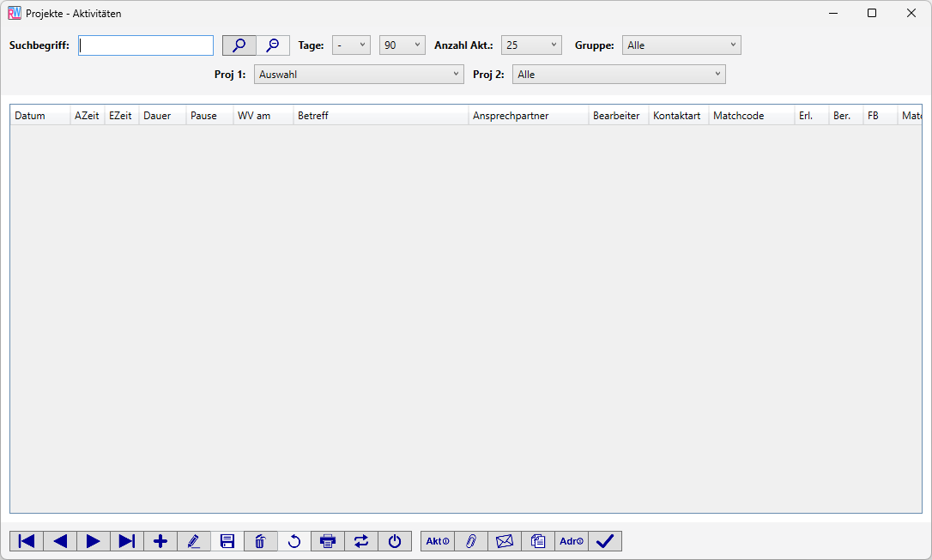Click the Kontaktart column header
The height and width of the screenshot is (560, 932).
tap(679, 116)
